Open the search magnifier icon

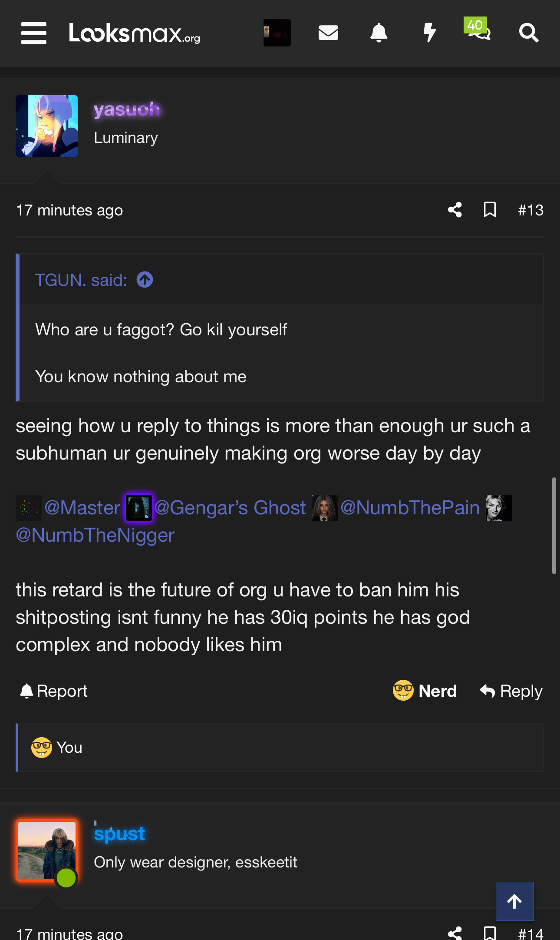point(529,33)
